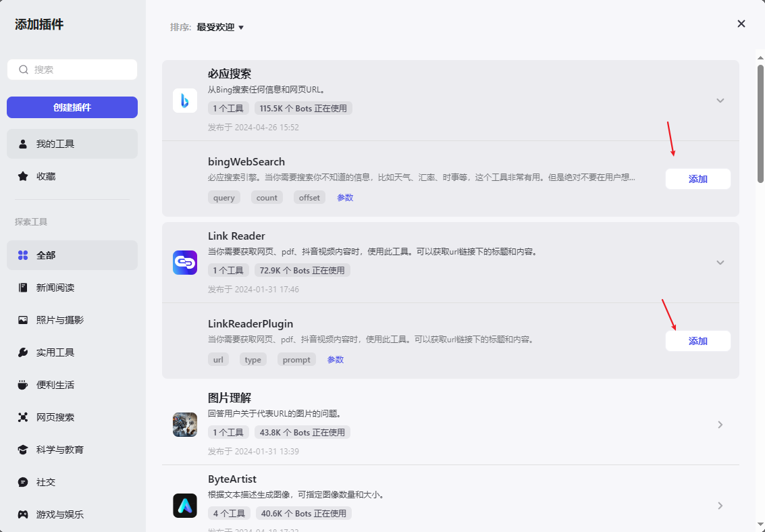Image resolution: width=765 pixels, height=532 pixels.
Task: Focus the 搜索 input field
Action: 72,70
